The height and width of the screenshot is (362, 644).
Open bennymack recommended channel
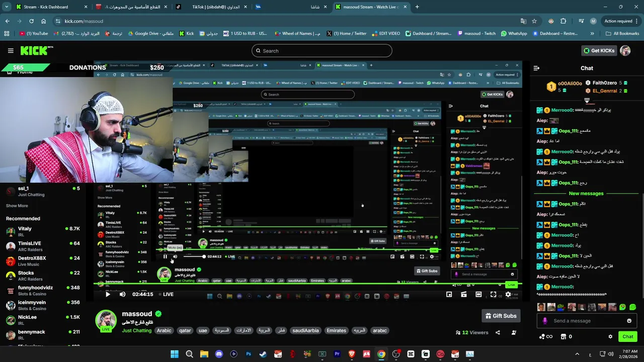click(42, 335)
